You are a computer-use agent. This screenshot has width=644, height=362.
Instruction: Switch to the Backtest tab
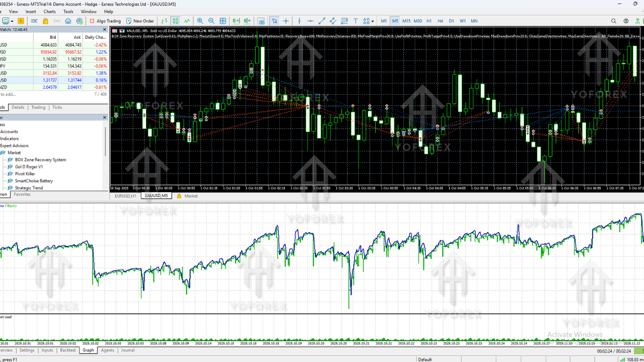click(68, 350)
